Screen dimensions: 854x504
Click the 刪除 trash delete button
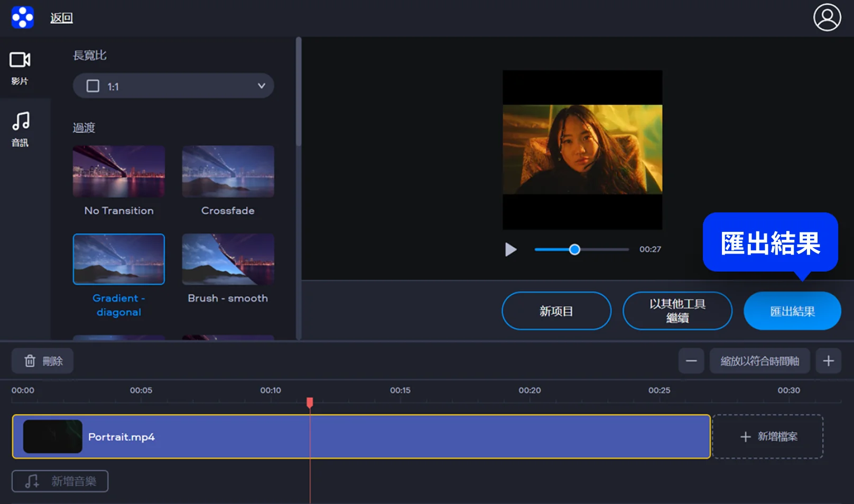pos(43,361)
